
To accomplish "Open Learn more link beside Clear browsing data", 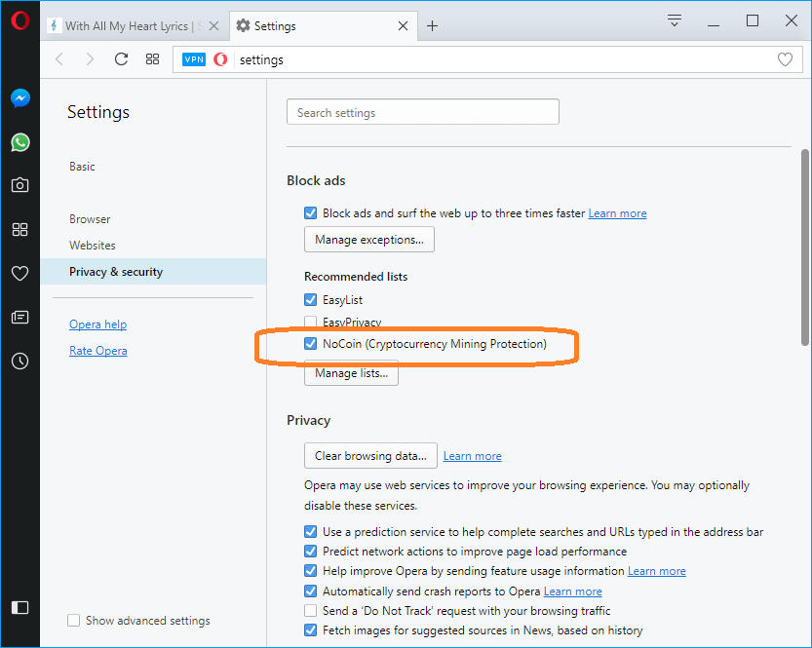I will click(472, 456).
